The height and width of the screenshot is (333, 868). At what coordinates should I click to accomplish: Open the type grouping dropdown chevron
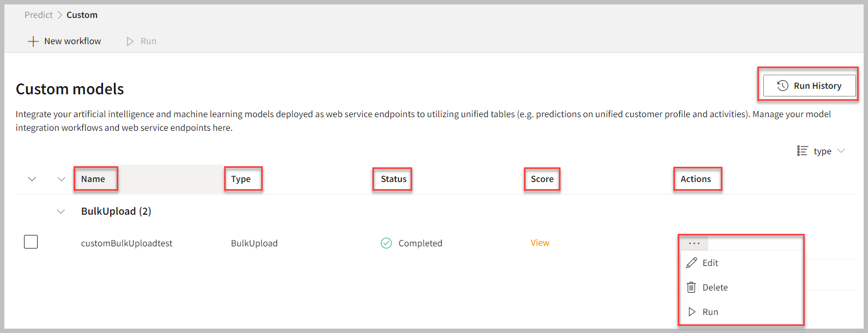point(841,151)
